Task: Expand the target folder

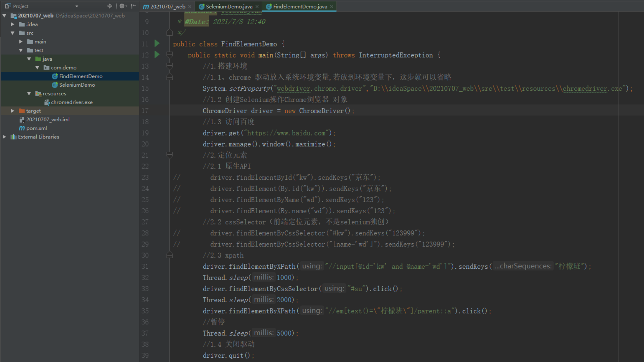Action: [13, 111]
